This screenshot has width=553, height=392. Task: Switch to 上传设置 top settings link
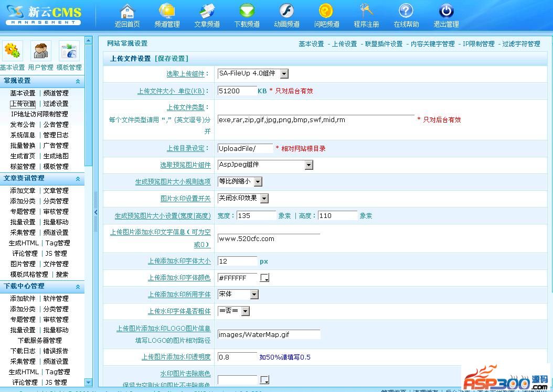tap(345, 44)
